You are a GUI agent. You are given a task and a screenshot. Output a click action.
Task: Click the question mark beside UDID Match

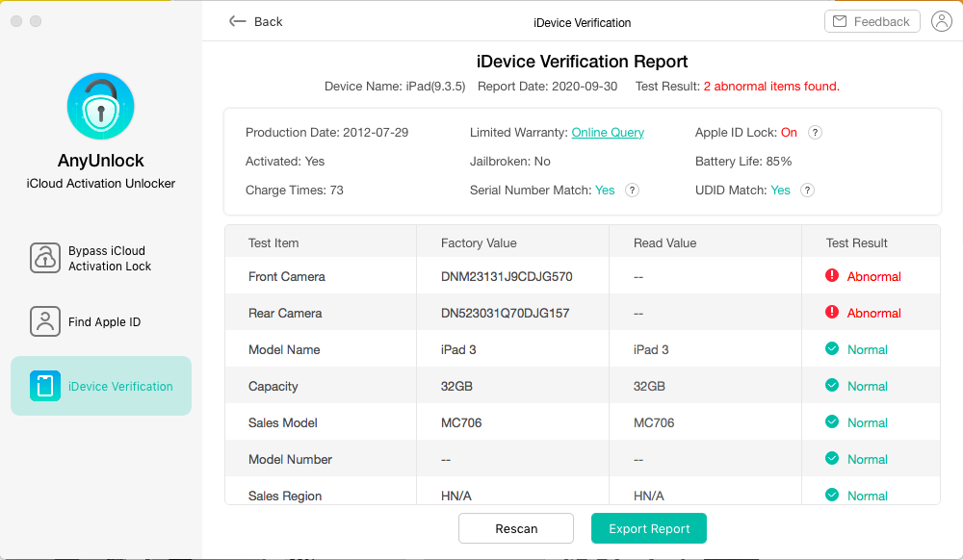[807, 191]
